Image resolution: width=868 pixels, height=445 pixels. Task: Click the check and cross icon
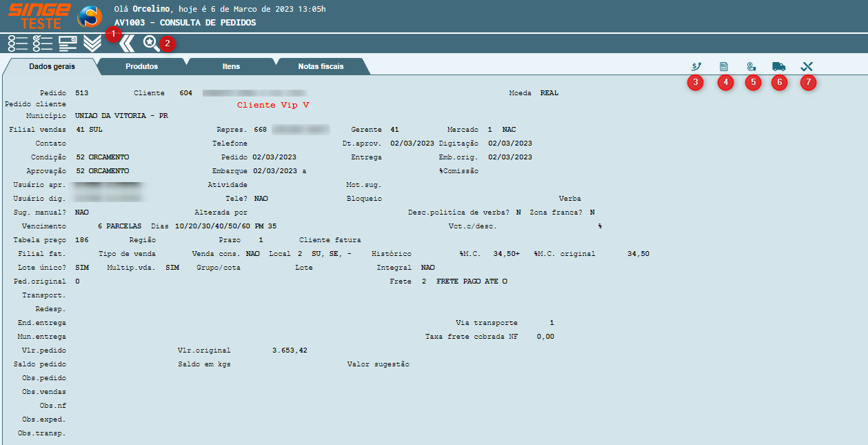(x=807, y=66)
